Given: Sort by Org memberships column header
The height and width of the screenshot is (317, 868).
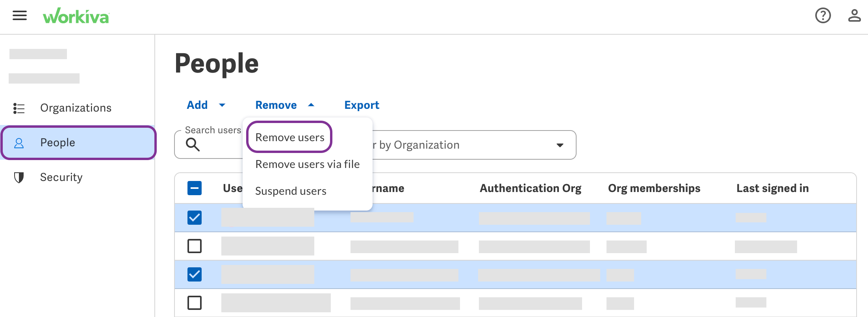Looking at the screenshot, I should tap(654, 188).
